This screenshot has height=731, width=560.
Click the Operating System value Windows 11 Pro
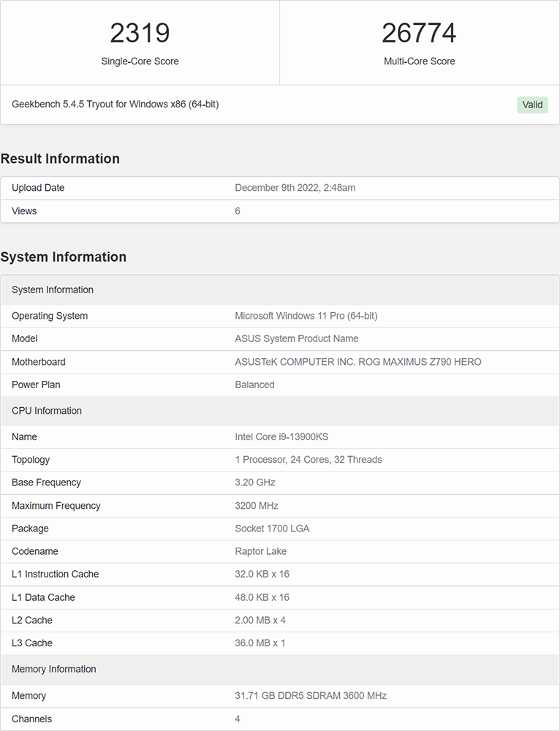point(306,316)
